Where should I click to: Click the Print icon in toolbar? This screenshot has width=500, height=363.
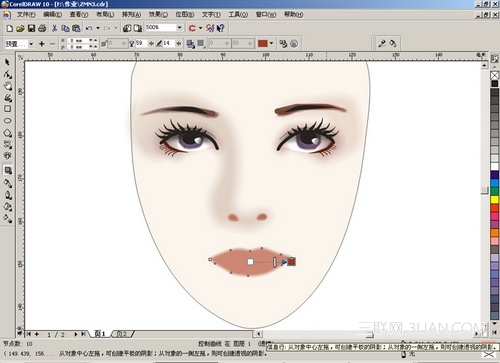[42, 28]
